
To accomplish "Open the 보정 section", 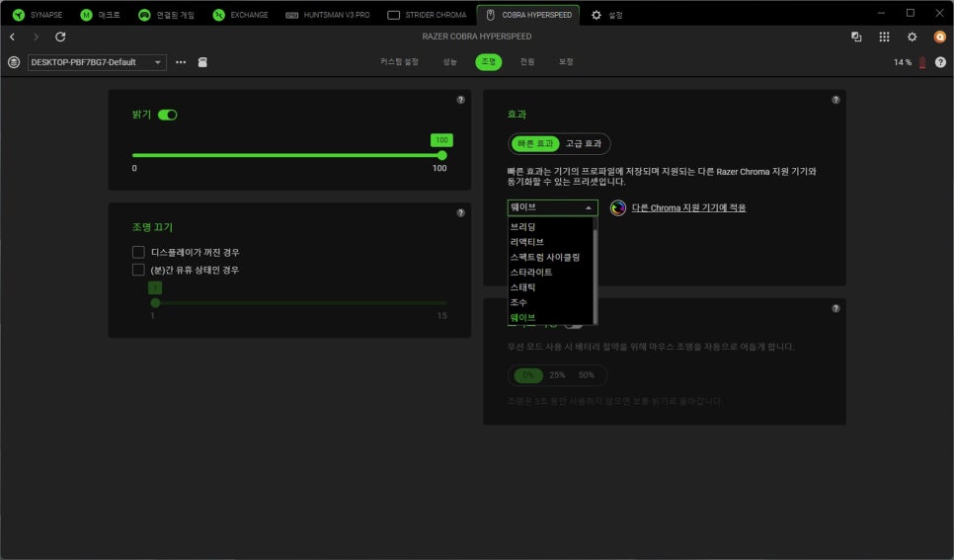I will [x=567, y=61].
